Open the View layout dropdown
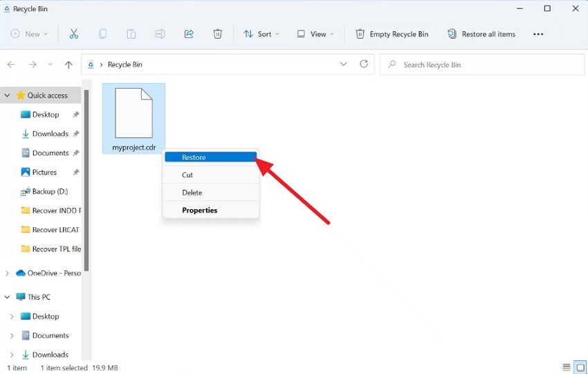Screen dimensions: 588x374 point(315,34)
